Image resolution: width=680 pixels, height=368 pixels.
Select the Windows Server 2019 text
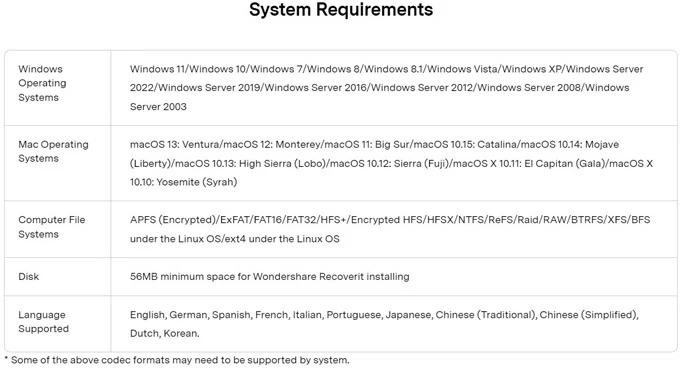tap(210, 88)
